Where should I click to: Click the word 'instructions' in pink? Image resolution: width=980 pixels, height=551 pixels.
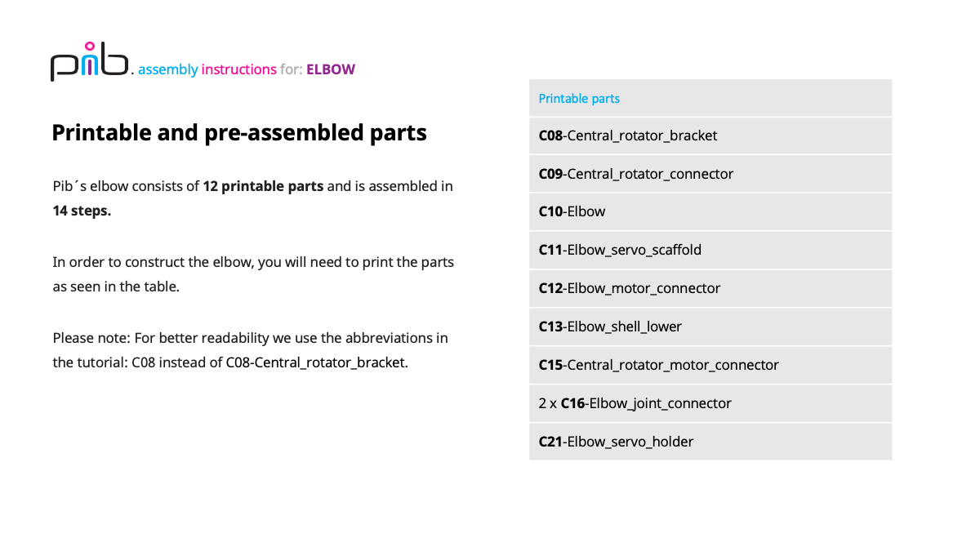(238, 70)
